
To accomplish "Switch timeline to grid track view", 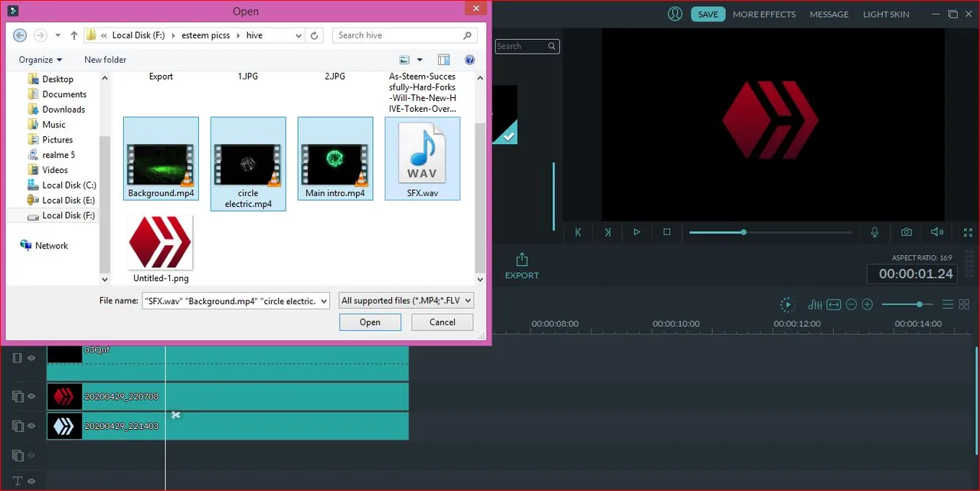I will (964, 305).
